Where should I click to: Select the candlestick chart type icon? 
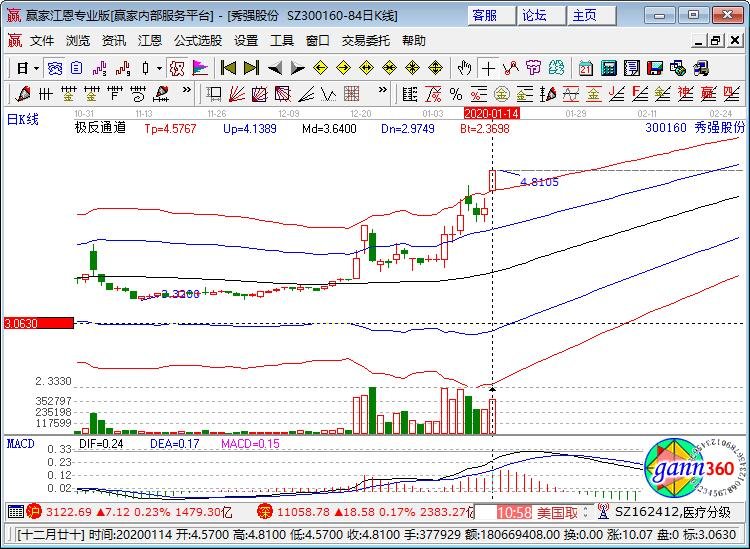point(146,68)
